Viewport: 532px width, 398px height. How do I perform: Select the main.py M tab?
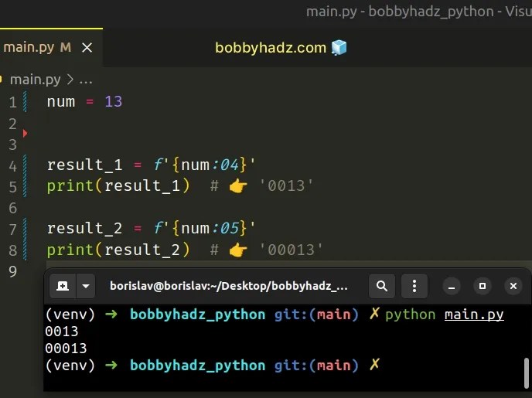(51, 47)
